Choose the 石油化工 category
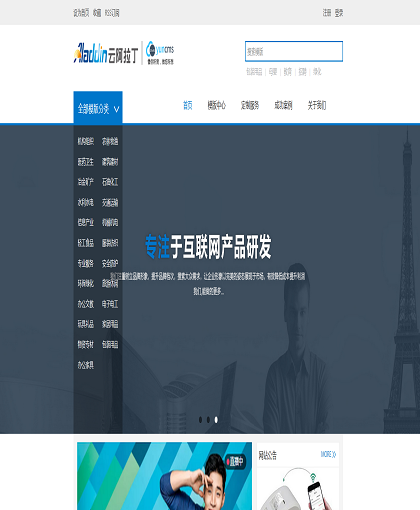 coord(110,182)
